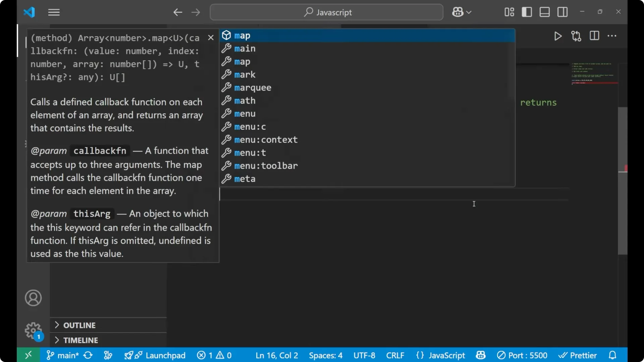Viewport: 644px width, 362px height.
Task: Open the VS Code main menu hamburger icon
Action: click(x=54, y=12)
